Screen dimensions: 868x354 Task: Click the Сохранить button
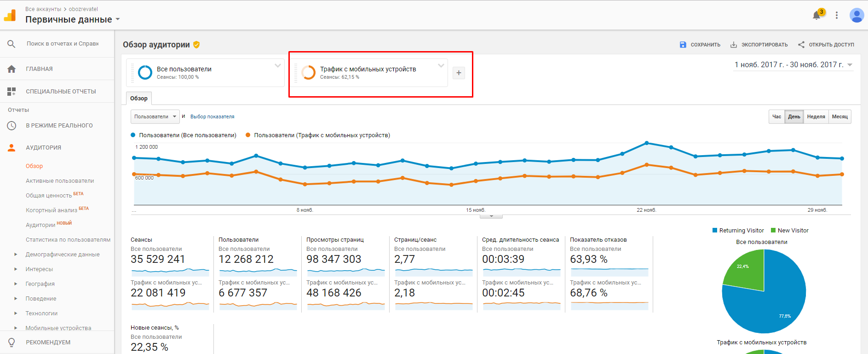click(x=700, y=45)
